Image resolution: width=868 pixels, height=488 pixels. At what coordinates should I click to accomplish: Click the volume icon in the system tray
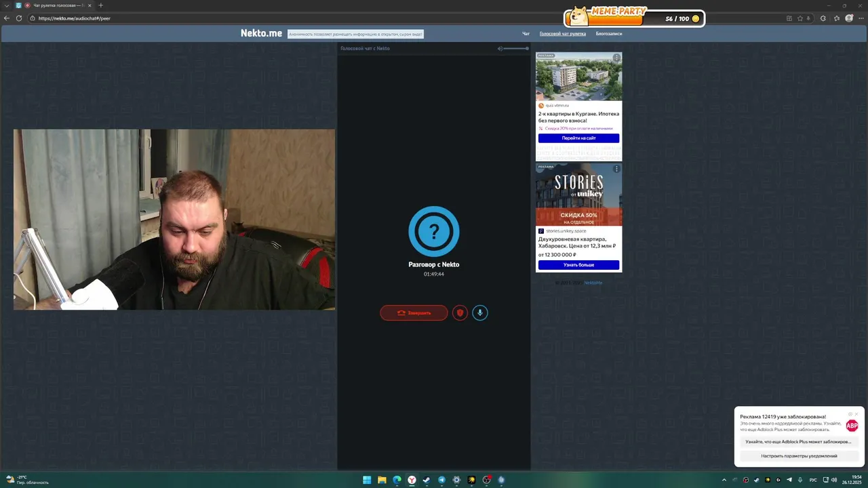tap(833, 480)
